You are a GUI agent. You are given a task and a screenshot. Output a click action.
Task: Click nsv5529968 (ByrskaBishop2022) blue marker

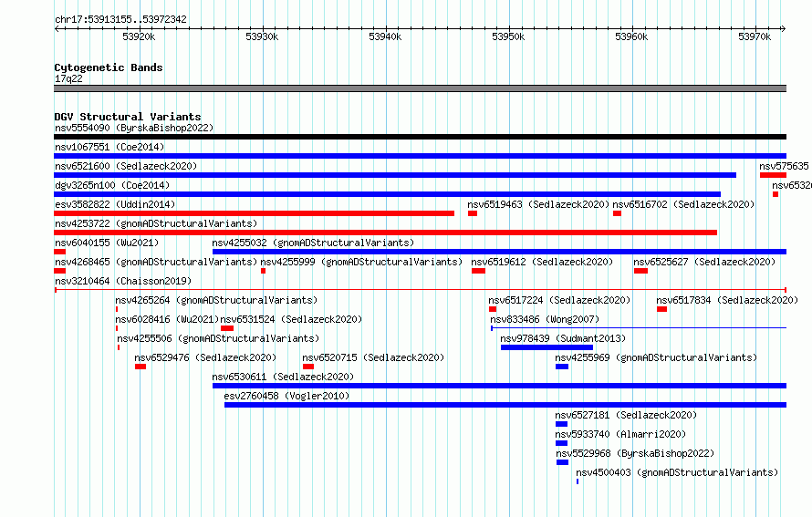click(x=562, y=462)
